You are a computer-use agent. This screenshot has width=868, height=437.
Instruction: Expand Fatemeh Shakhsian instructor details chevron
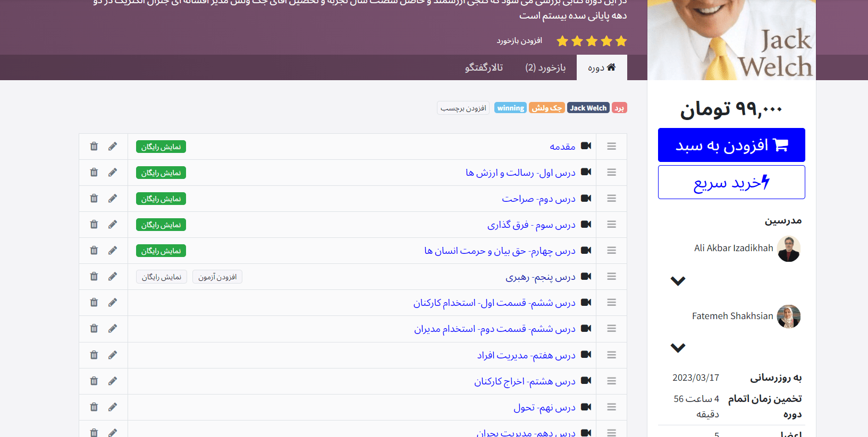click(x=678, y=348)
